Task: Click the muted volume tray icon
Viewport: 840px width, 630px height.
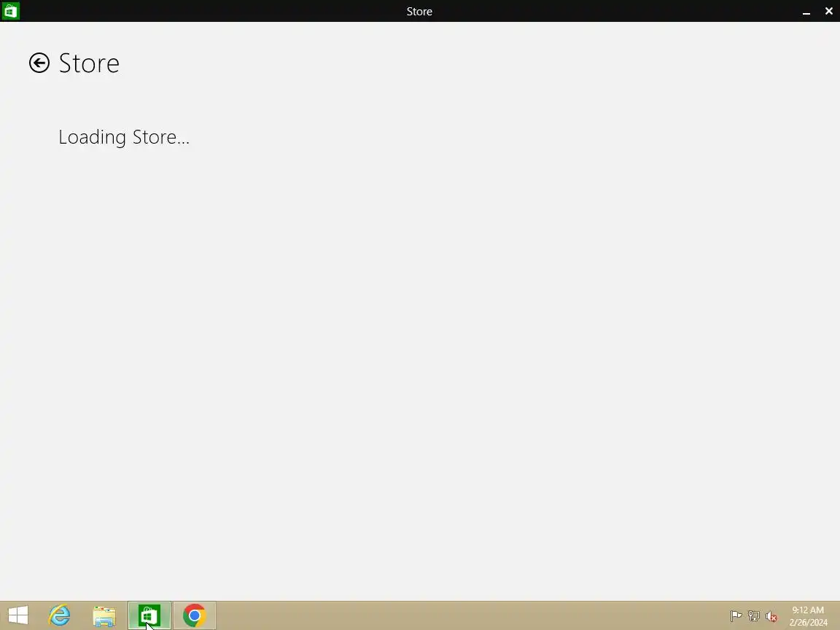Action: 771,616
